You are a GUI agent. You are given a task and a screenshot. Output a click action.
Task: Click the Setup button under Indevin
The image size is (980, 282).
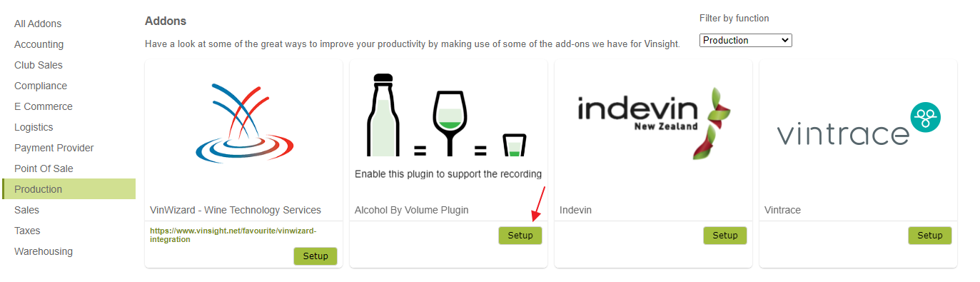point(725,236)
